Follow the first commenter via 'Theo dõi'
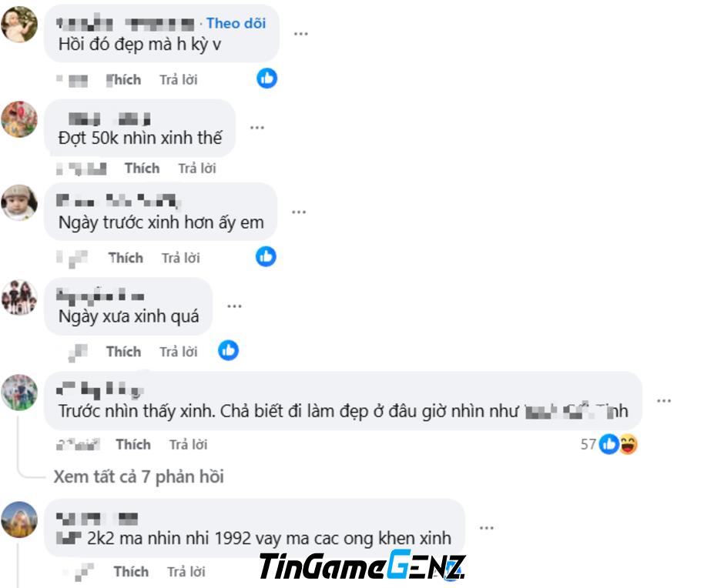 click(236, 23)
